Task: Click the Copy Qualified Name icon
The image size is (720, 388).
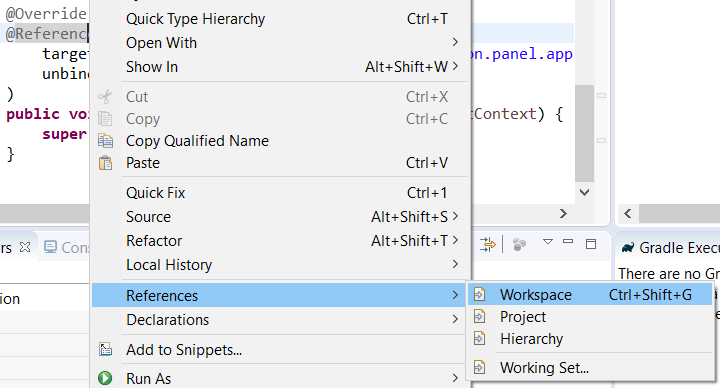Action: click(105, 141)
